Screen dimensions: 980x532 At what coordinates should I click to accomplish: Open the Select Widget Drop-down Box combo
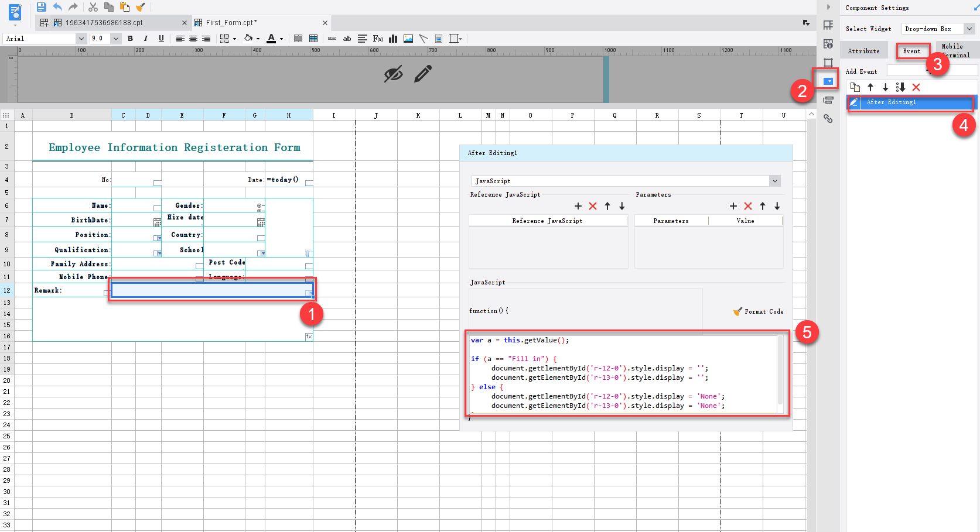938,29
